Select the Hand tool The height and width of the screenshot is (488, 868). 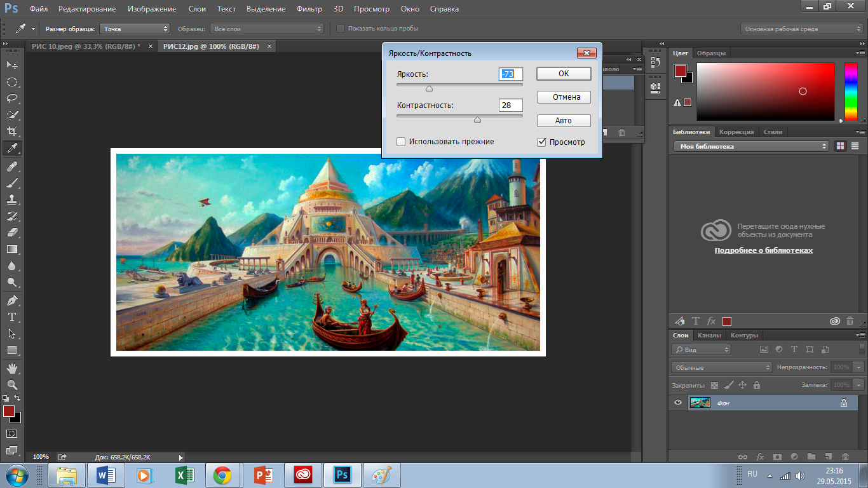[11, 369]
